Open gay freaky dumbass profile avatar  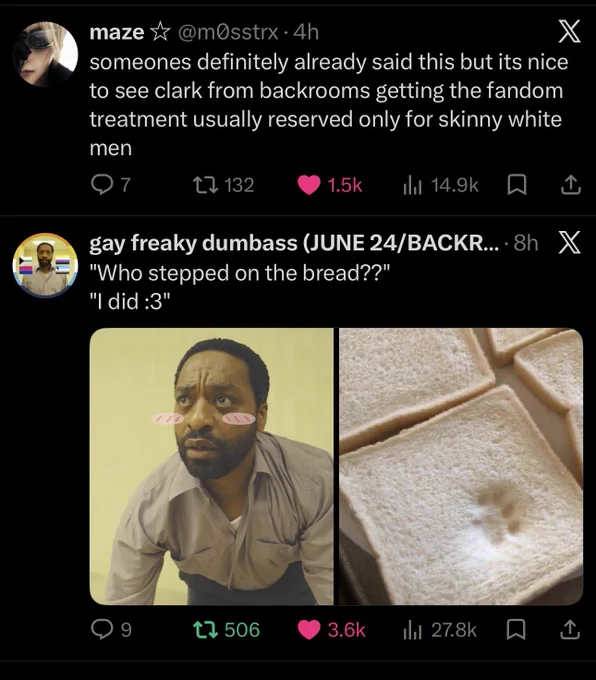pyautogui.click(x=45, y=265)
